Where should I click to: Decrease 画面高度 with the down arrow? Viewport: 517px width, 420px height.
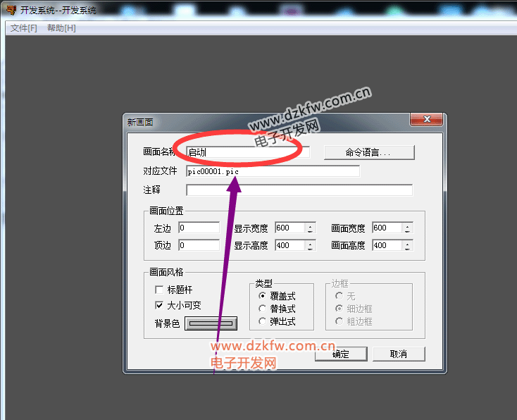pyautogui.click(x=408, y=248)
